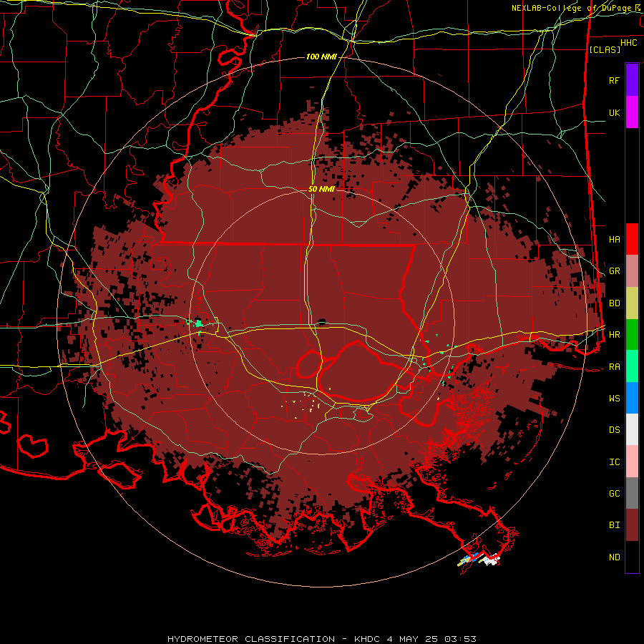Click the 50 NMI range ring label

pyautogui.click(x=321, y=189)
